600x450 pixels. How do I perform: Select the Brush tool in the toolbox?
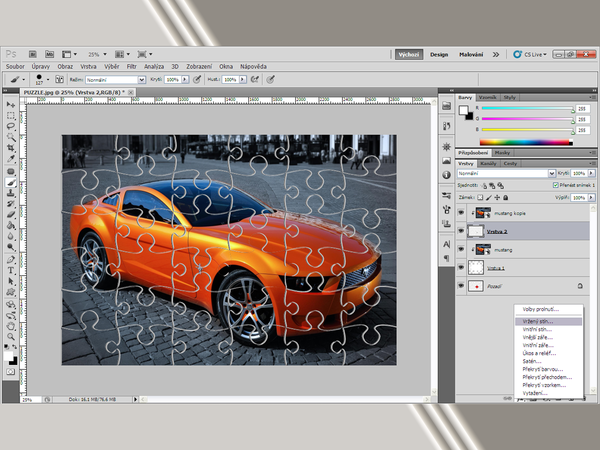click(x=11, y=183)
